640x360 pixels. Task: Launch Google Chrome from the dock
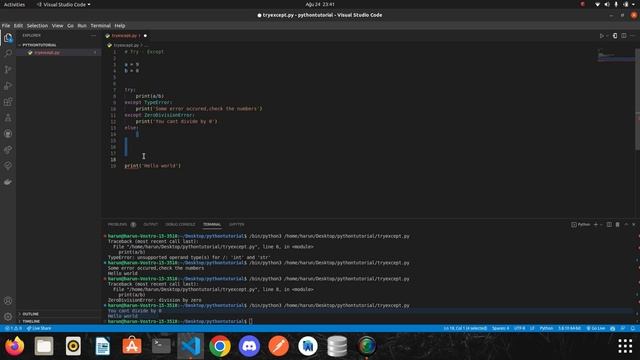click(220, 346)
